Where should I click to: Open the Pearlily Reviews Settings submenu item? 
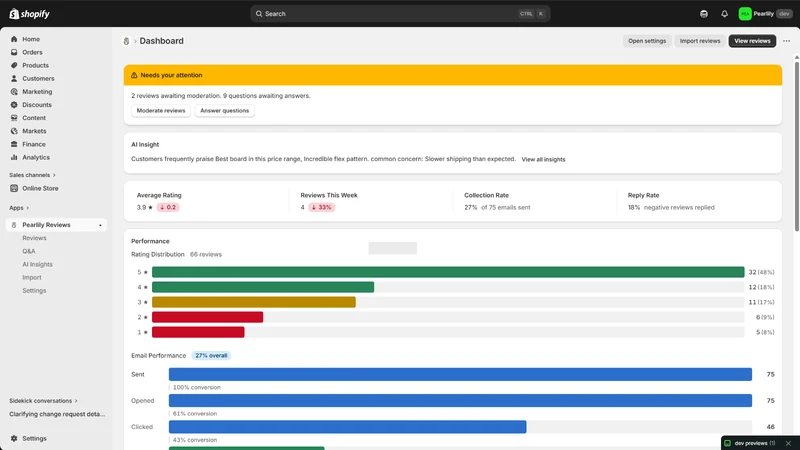pyautogui.click(x=34, y=290)
